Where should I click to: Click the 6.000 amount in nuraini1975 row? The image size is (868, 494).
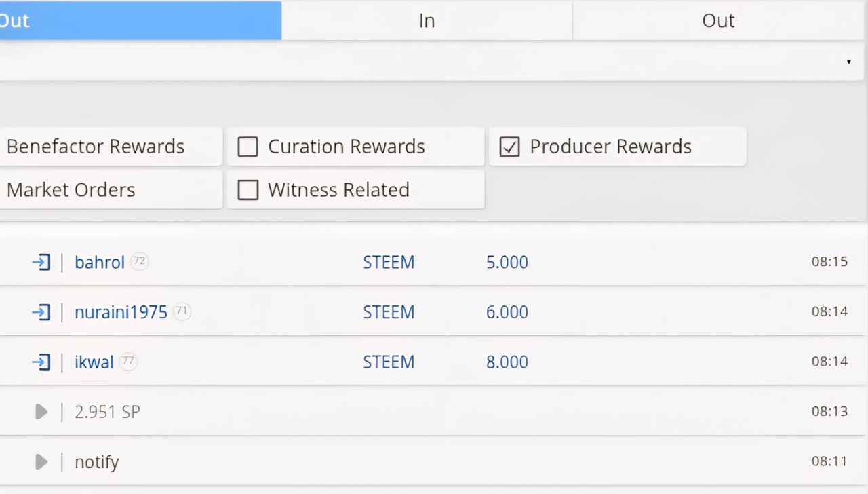click(507, 312)
